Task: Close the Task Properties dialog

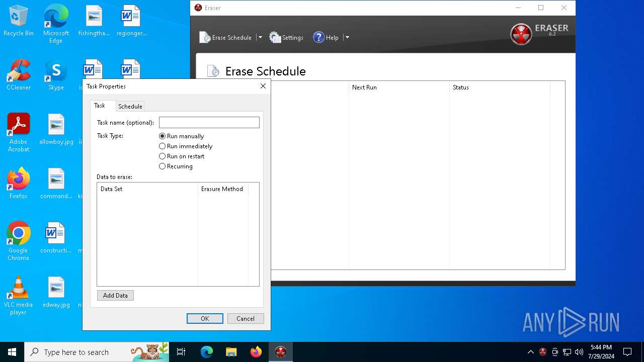Action: point(263,86)
